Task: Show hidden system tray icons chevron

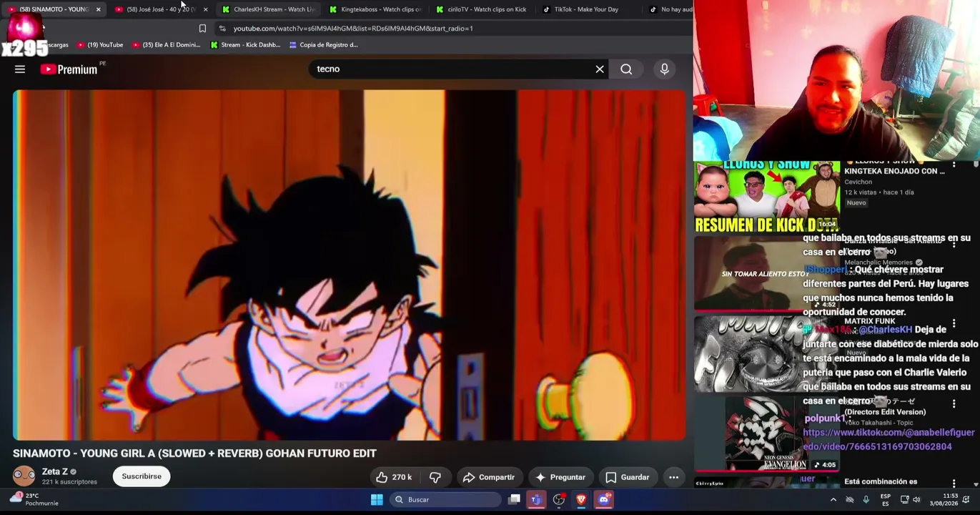Action: (x=833, y=500)
